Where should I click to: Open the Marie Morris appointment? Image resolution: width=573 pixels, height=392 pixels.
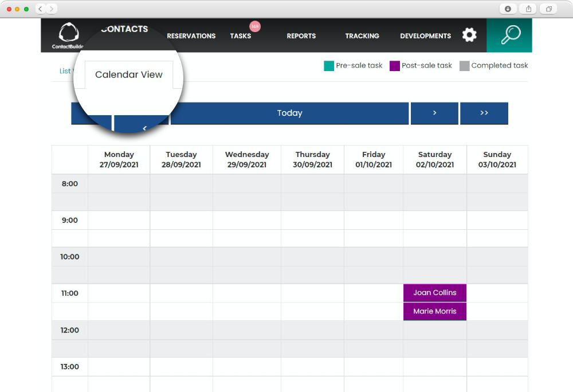[x=434, y=311]
